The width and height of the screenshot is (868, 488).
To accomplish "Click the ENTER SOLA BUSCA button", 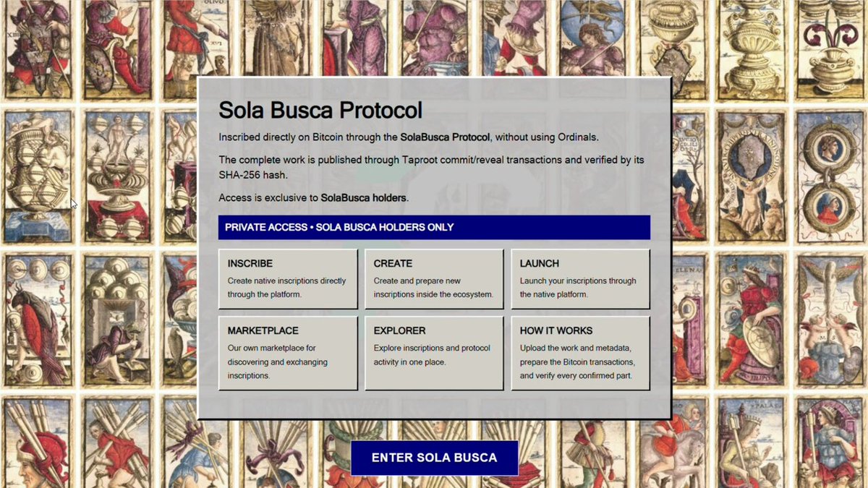I will click(x=434, y=458).
